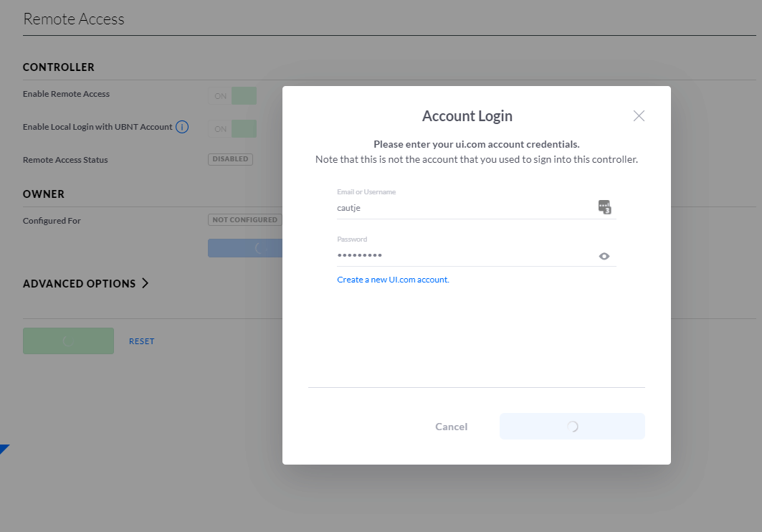This screenshot has width=762, height=532.
Task: Click the loading sign-in button beside Cancel
Action: pyautogui.click(x=572, y=427)
